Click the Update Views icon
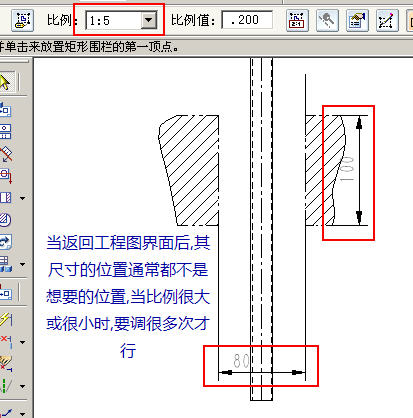The width and height of the screenshot is (413, 418). click(5, 242)
